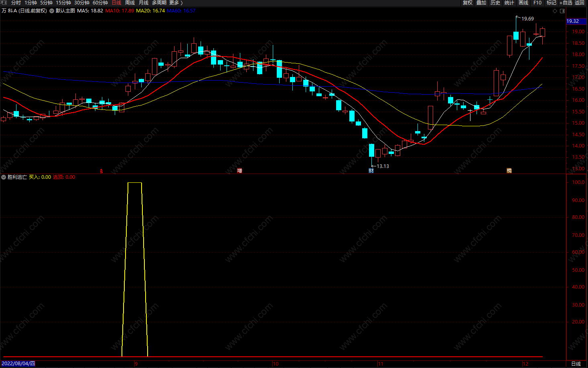Click 默认主图 main chart label
The image size is (588, 368).
[65, 11]
